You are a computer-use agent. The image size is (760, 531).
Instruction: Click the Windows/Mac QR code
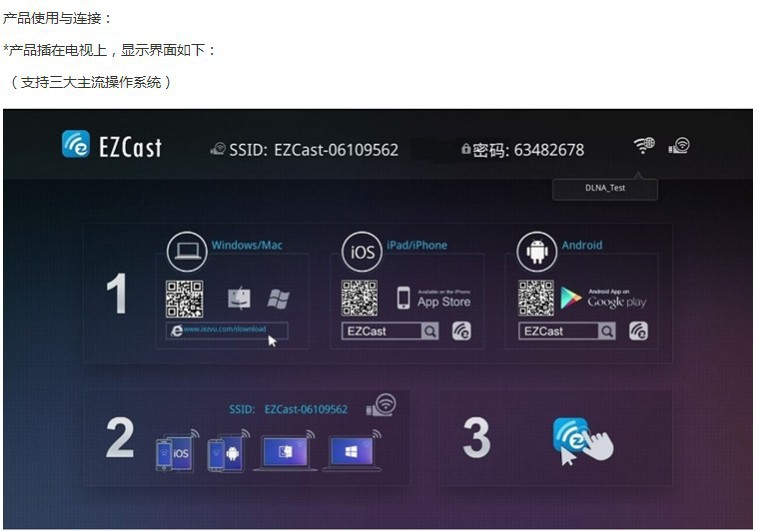[184, 298]
